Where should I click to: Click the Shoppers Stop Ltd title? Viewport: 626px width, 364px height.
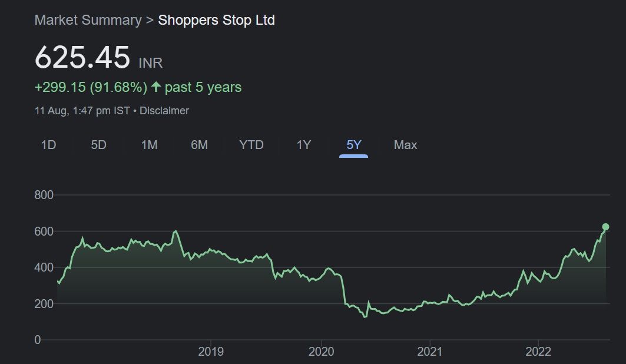216,20
